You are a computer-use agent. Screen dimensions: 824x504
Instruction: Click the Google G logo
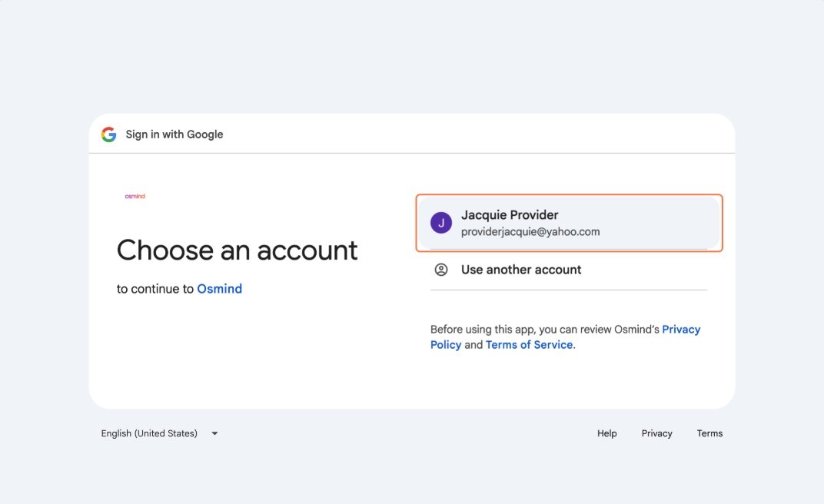click(109, 134)
